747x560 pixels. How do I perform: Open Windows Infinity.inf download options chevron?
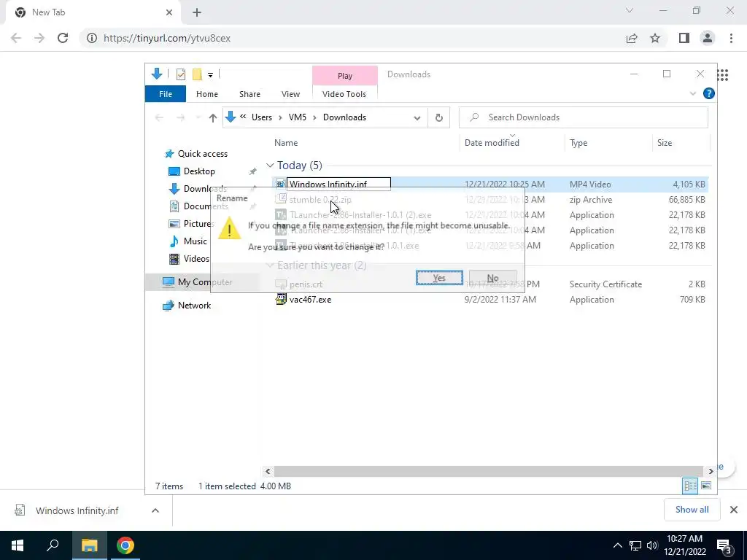(155, 510)
